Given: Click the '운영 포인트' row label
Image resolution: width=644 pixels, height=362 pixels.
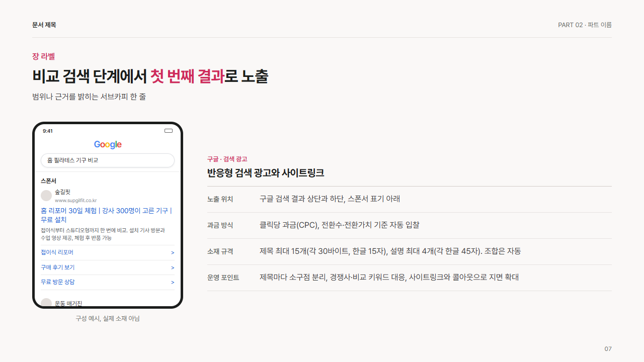Looking at the screenshot, I should coord(223,278).
